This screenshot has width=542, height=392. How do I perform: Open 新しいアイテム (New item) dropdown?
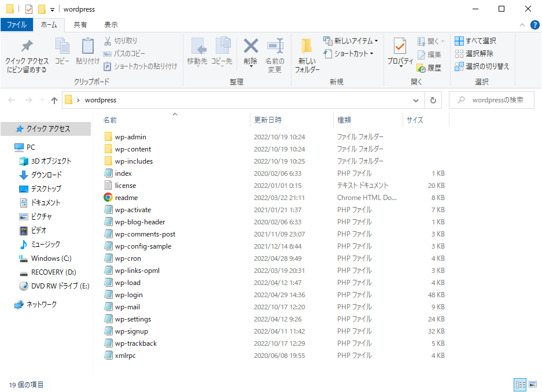351,40
